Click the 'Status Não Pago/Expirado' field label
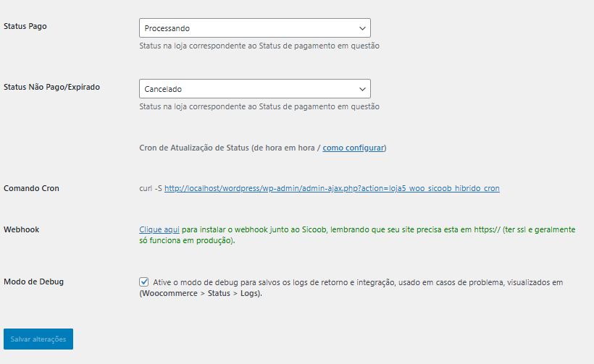The image size is (594, 364). [x=51, y=87]
